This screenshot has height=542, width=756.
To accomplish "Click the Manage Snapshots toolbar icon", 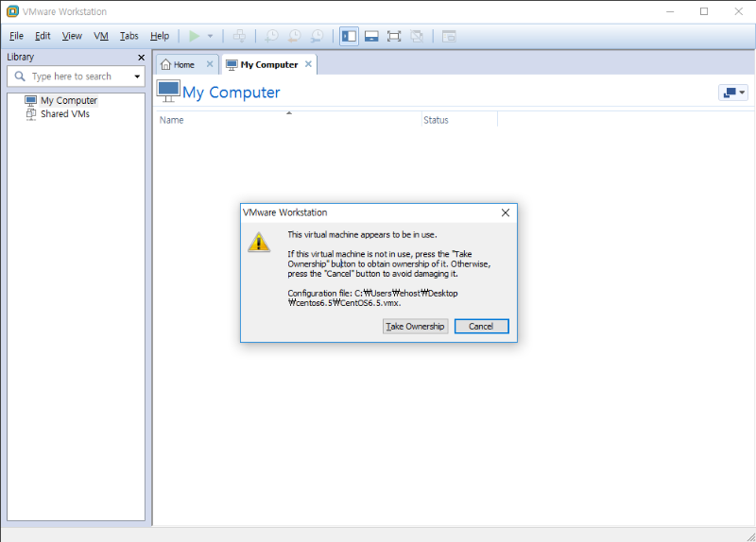I will point(318,36).
